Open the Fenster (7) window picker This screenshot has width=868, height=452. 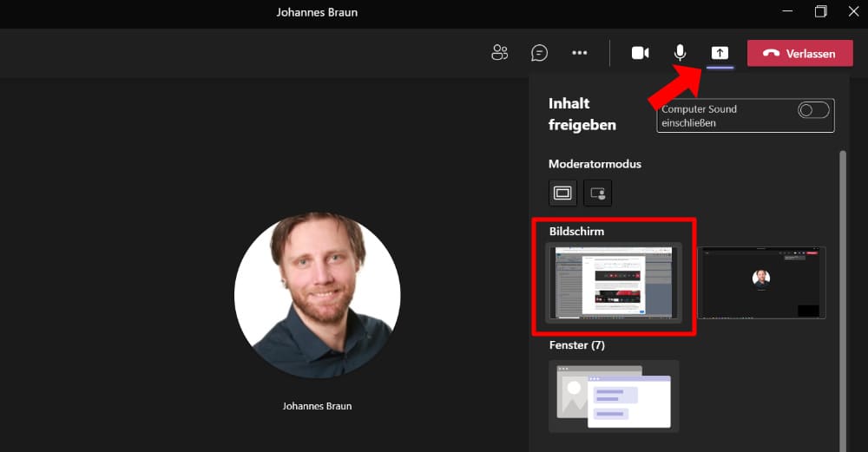614,396
